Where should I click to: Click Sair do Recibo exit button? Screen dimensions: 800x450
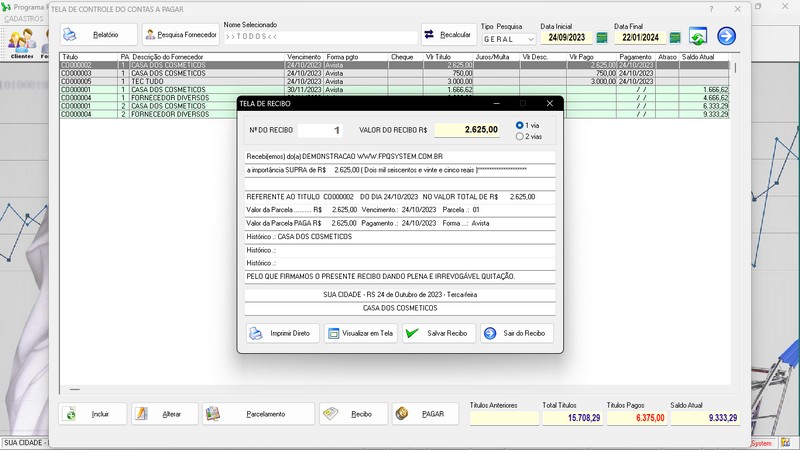coord(517,333)
